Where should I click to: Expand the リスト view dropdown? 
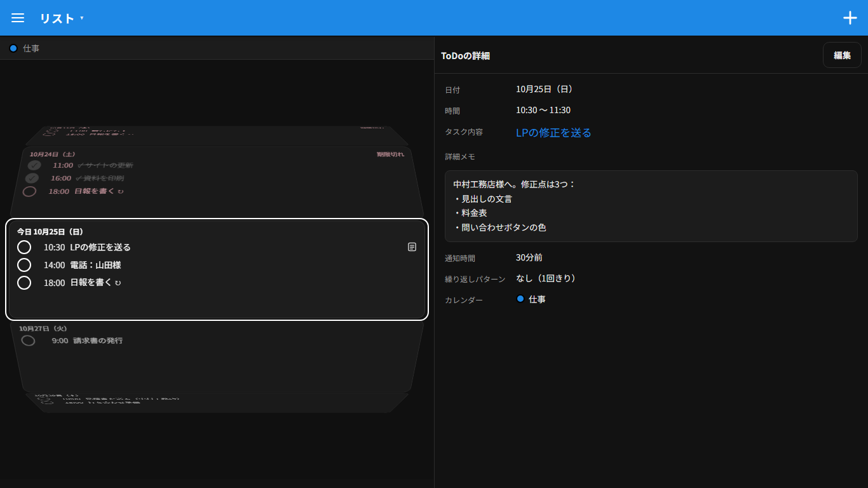point(62,18)
